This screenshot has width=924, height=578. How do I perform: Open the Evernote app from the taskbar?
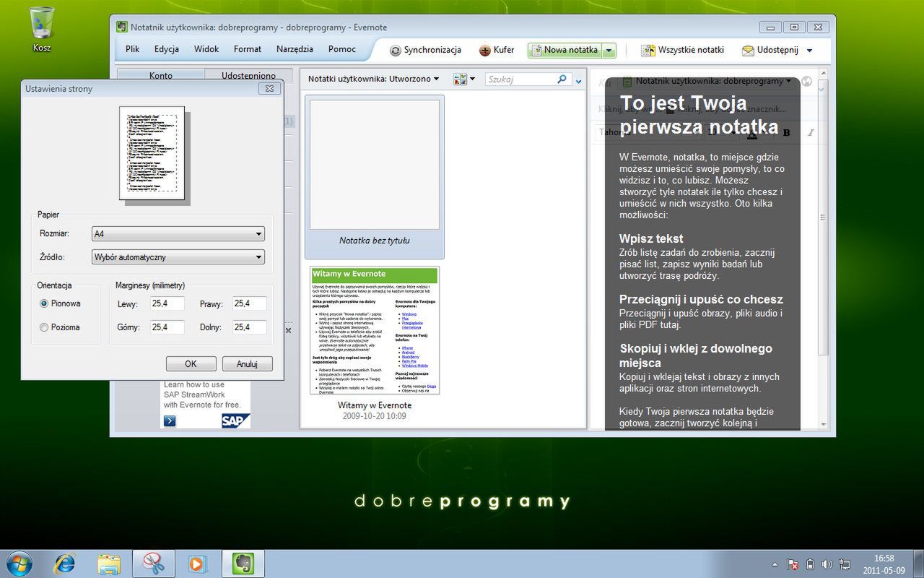pyautogui.click(x=242, y=563)
